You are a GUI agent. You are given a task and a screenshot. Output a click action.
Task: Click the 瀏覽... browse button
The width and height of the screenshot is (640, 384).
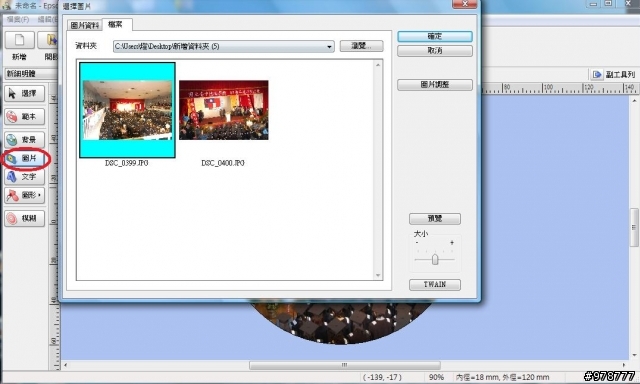[362, 46]
